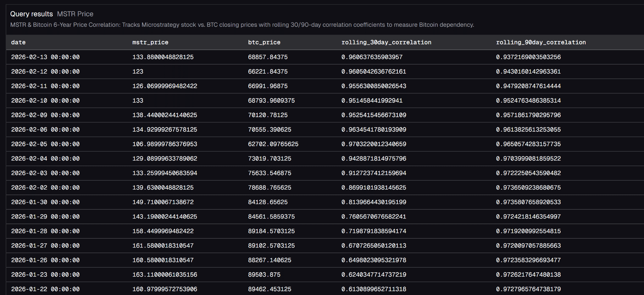644x295 pixels.
Task: Select btc_price value 84128.65625
Action: pos(268,202)
